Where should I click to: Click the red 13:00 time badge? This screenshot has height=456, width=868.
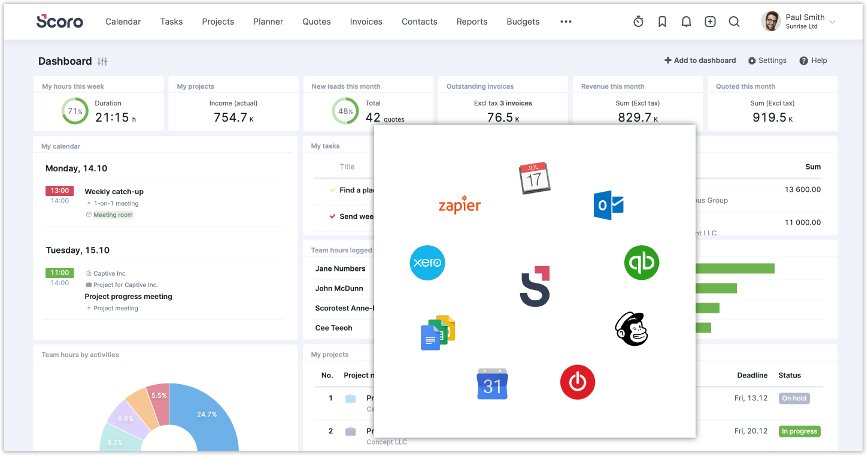[60, 191]
